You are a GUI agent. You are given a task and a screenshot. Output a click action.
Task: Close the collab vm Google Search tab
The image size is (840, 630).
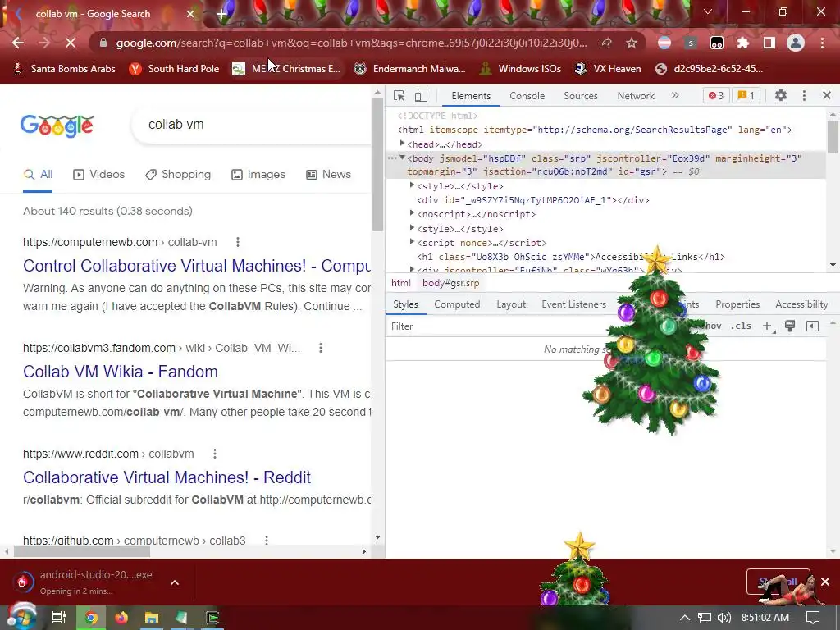pos(190,14)
